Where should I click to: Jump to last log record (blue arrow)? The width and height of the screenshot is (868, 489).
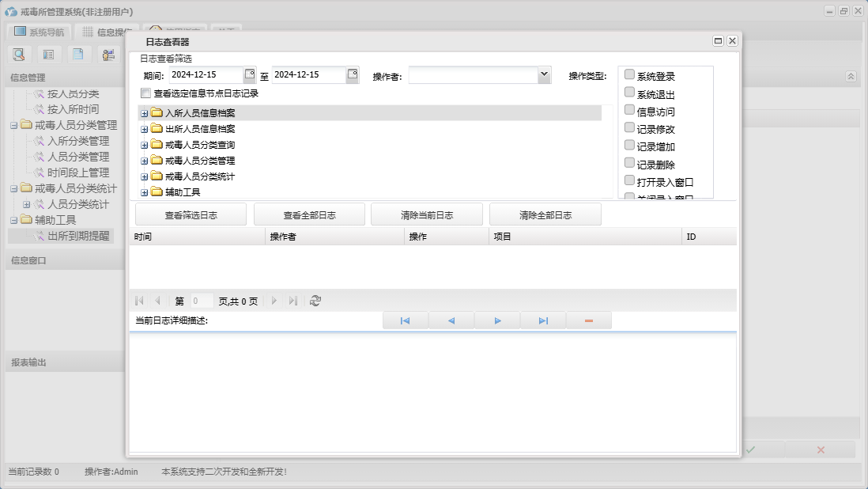coord(543,320)
